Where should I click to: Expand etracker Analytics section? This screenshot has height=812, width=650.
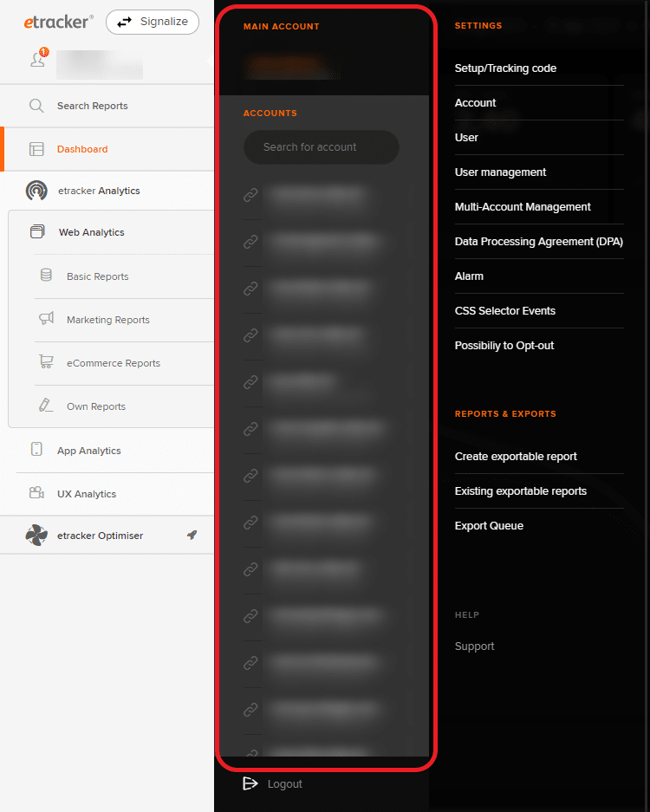click(x=99, y=191)
